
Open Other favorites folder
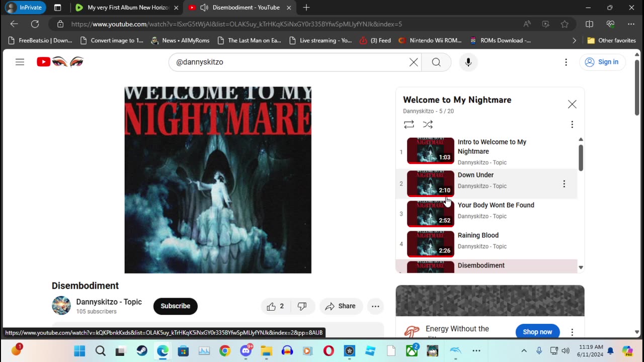(x=612, y=40)
